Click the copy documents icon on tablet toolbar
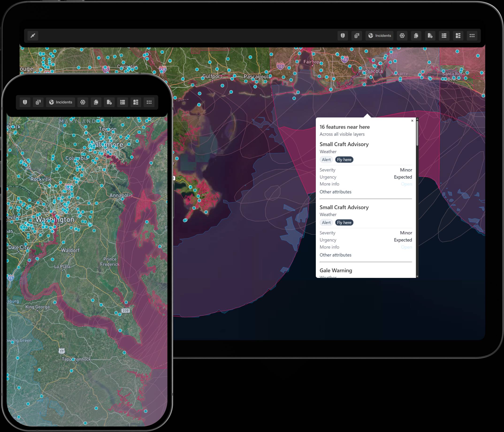This screenshot has width=504, height=432. point(416,35)
